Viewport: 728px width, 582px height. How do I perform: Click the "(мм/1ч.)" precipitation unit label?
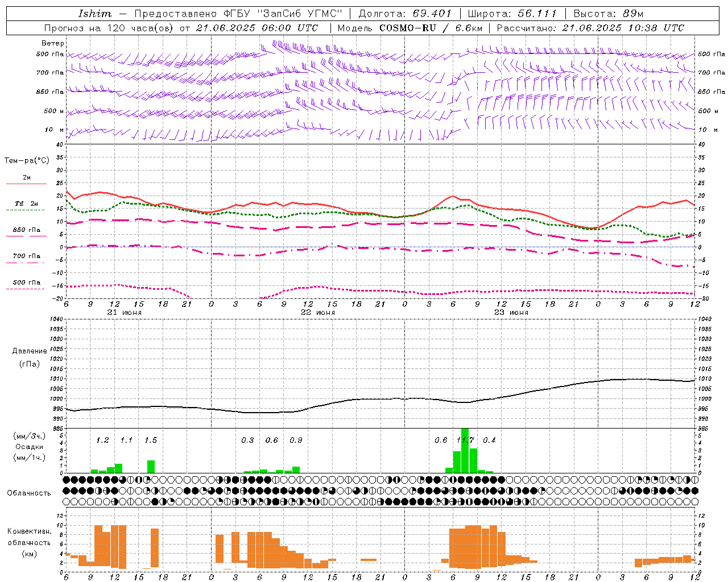click(x=30, y=458)
